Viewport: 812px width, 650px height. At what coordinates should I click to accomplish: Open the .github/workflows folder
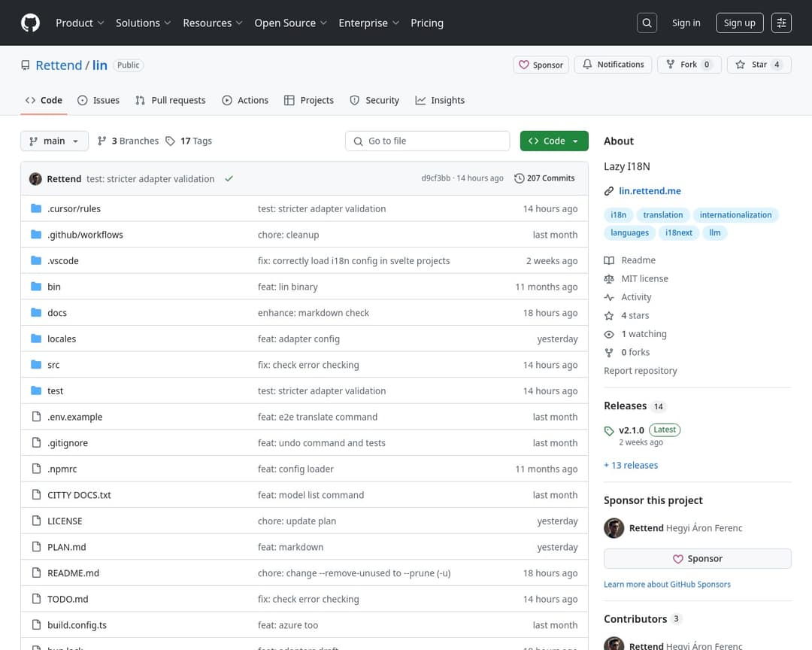[x=86, y=235]
